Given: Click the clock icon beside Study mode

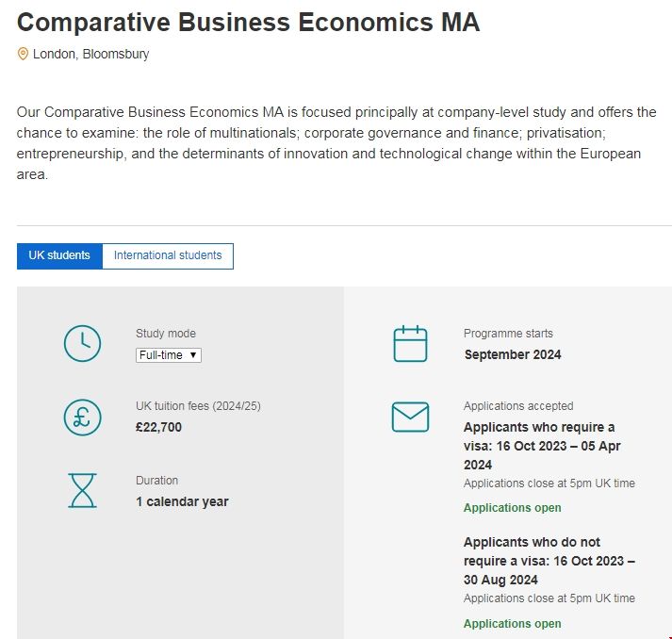Looking at the screenshot, I should tap(82, 343).
